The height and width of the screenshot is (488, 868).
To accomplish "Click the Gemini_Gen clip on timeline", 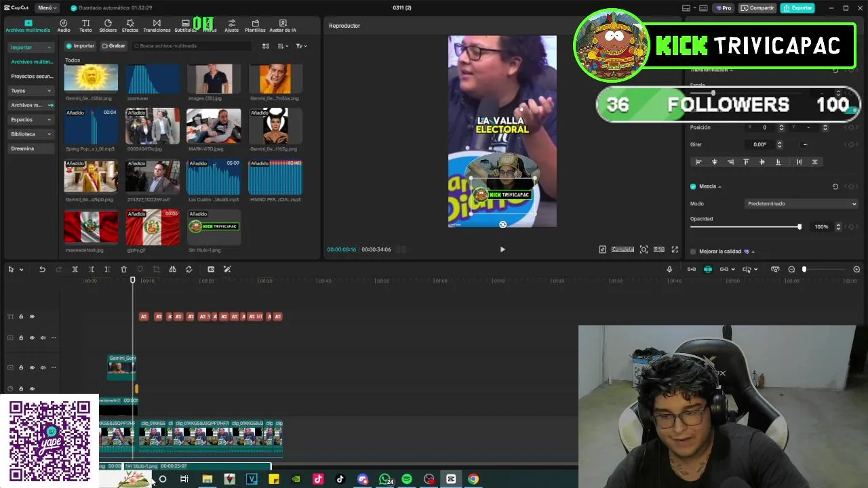I will pos(122,366).
